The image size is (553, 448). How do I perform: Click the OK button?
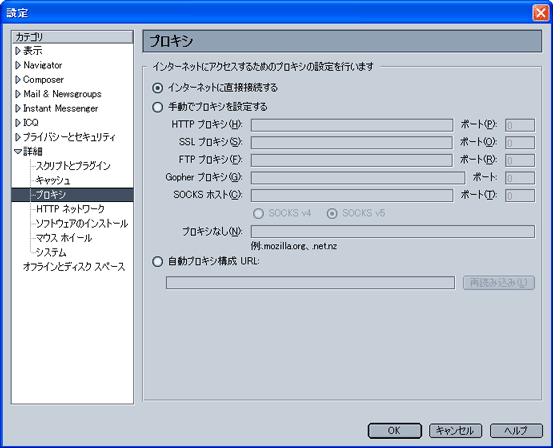point(395,431)
